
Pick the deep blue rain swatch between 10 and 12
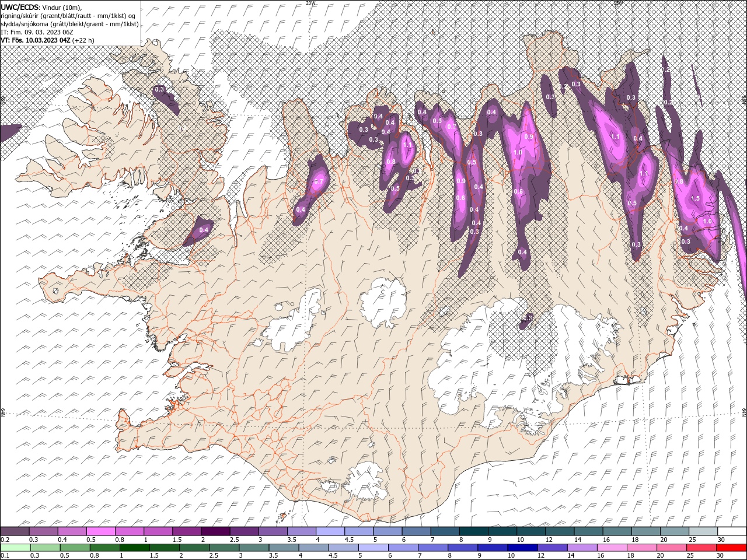pyautogui.click(x=522, y=548)
